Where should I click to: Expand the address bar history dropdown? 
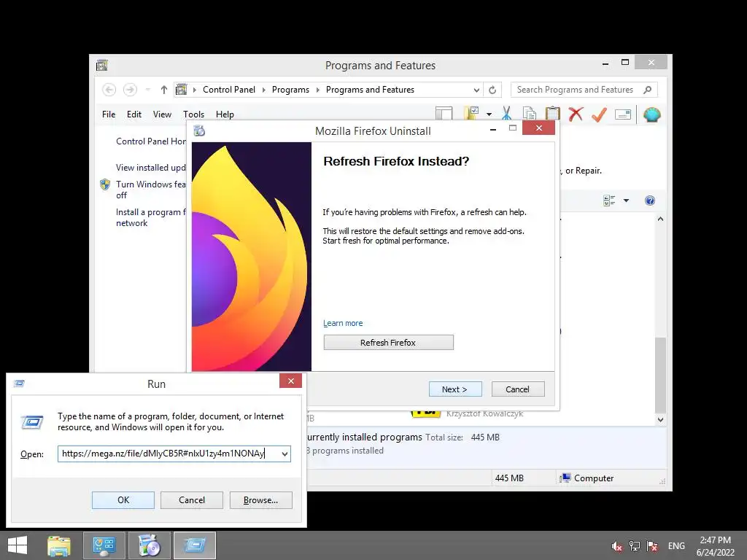tap(476, 90)
